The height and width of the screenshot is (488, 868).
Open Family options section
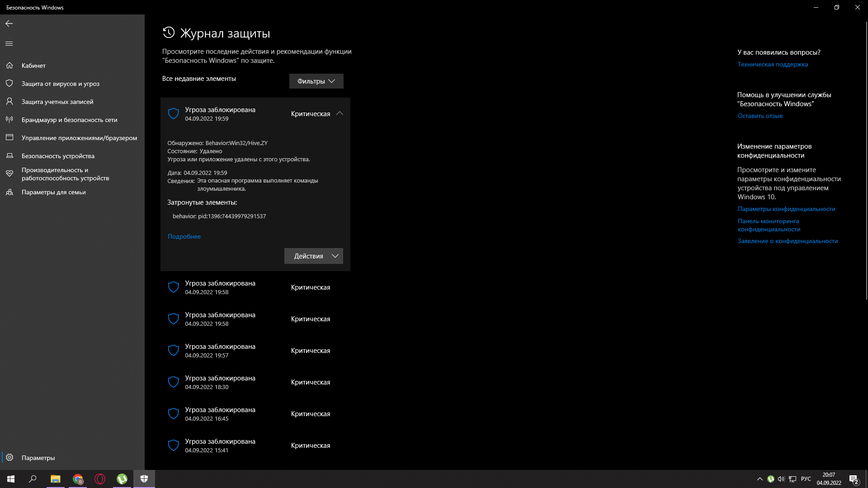[53, 192]
